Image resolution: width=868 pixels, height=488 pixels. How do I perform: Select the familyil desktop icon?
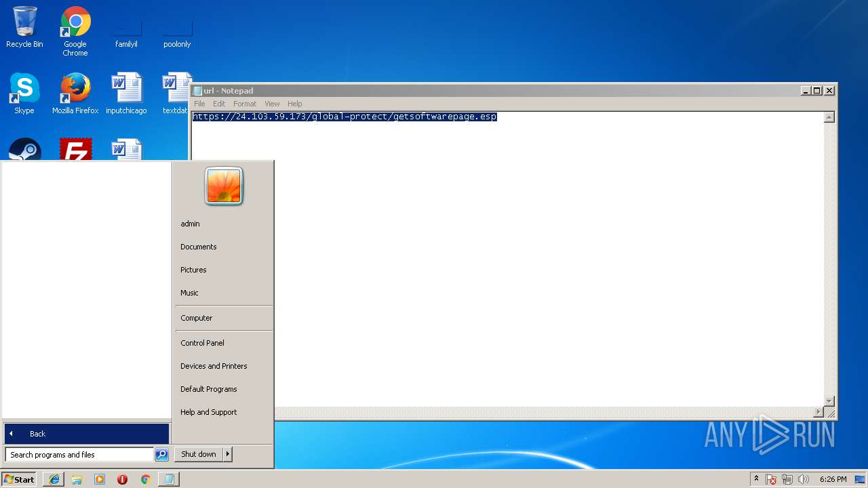tap(126, 34)
